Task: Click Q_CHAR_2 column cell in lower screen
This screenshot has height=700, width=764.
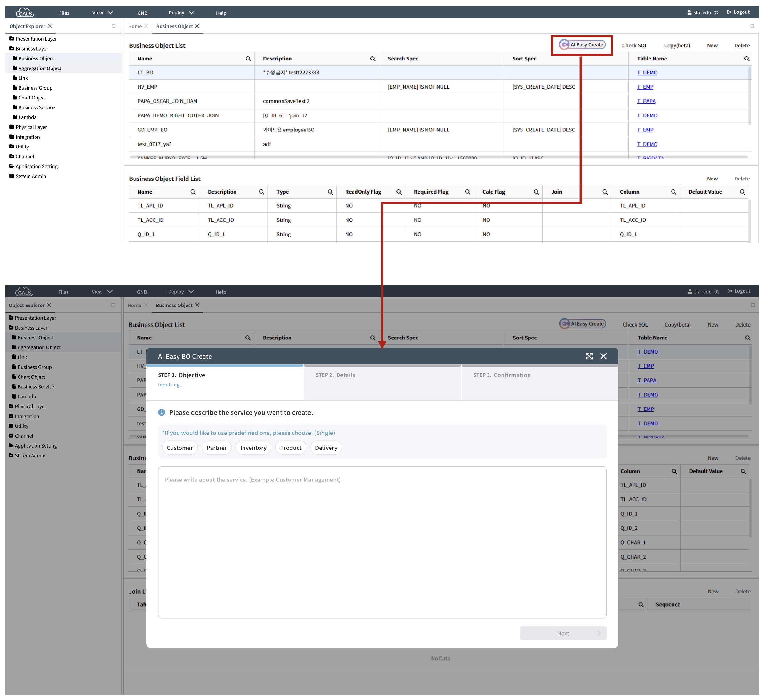Action: [633, 557]
